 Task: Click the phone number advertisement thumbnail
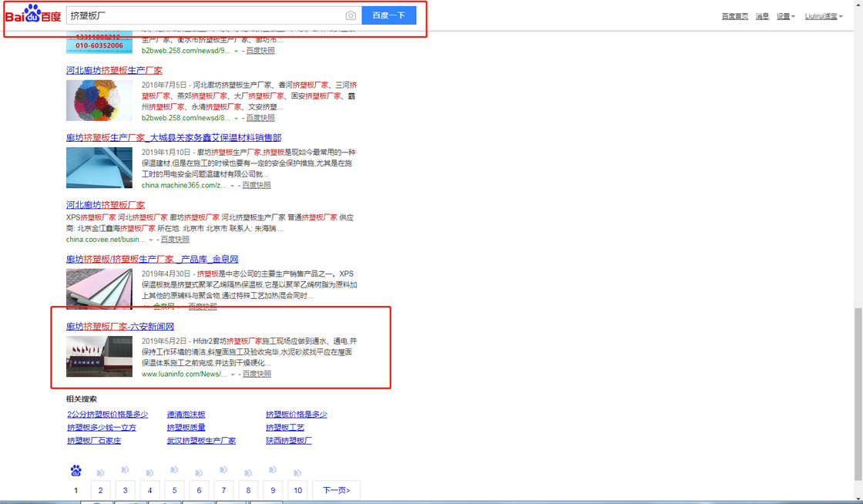(99, 42)
